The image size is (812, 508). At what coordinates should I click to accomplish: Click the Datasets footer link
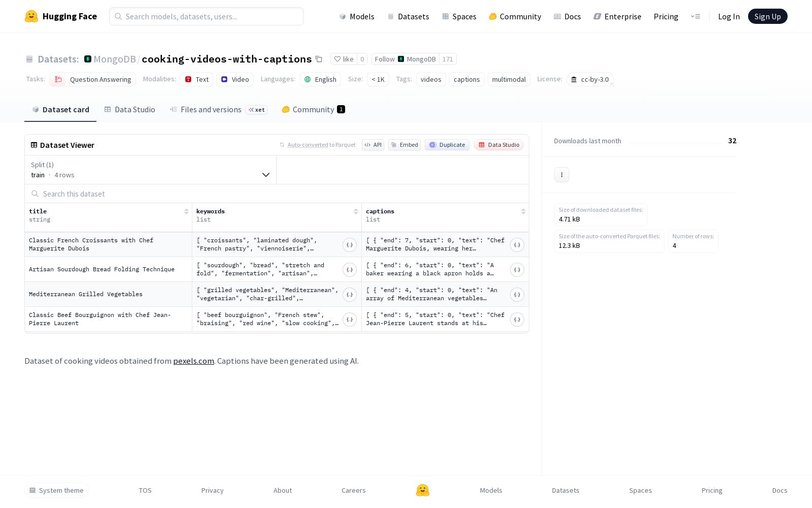point(566,490)
